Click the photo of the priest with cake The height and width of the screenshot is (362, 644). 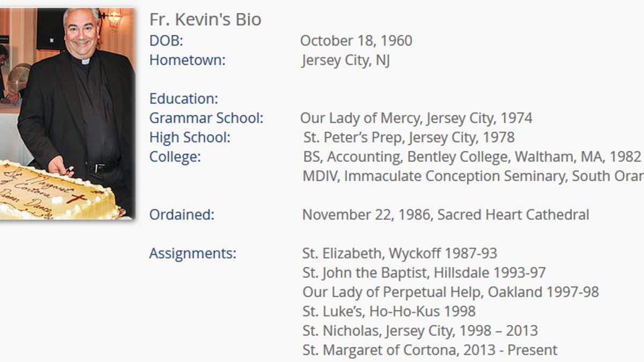coord(67,113)
